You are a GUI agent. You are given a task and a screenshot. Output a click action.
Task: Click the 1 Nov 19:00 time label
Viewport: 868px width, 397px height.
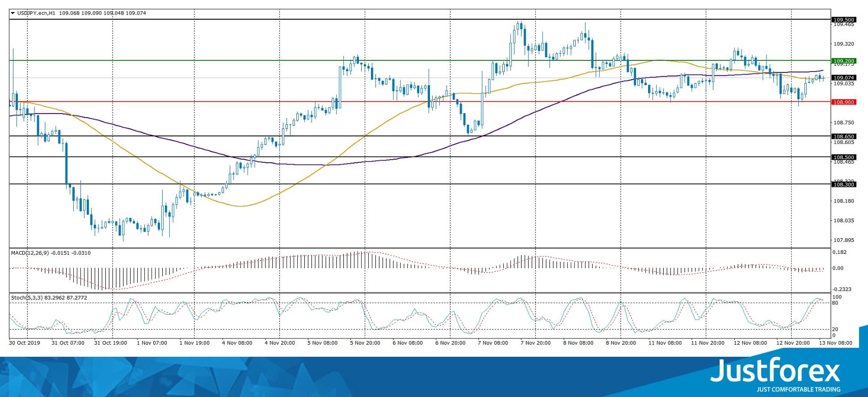pos(194,343)
